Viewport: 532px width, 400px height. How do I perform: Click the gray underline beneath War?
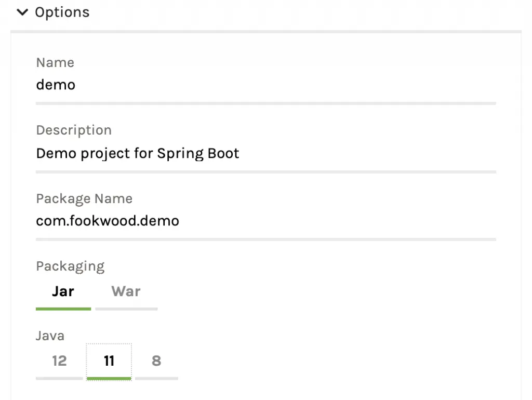click(126, 309)
